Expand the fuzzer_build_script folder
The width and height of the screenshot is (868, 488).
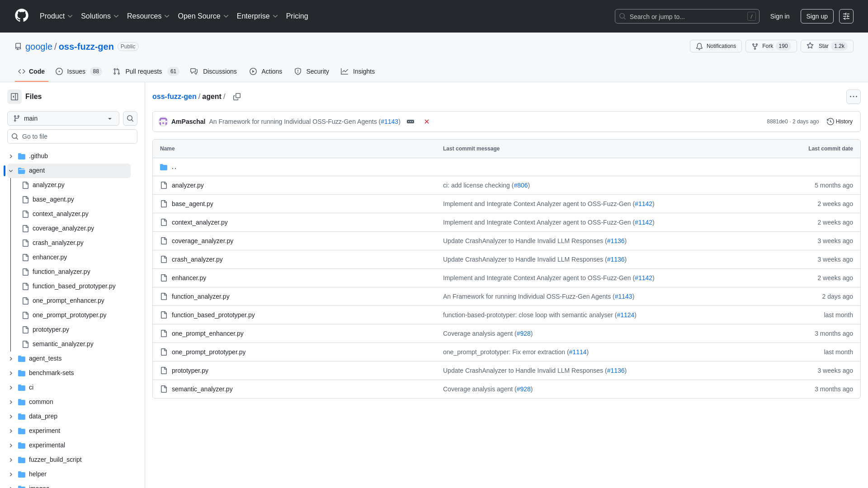[11, 460]
